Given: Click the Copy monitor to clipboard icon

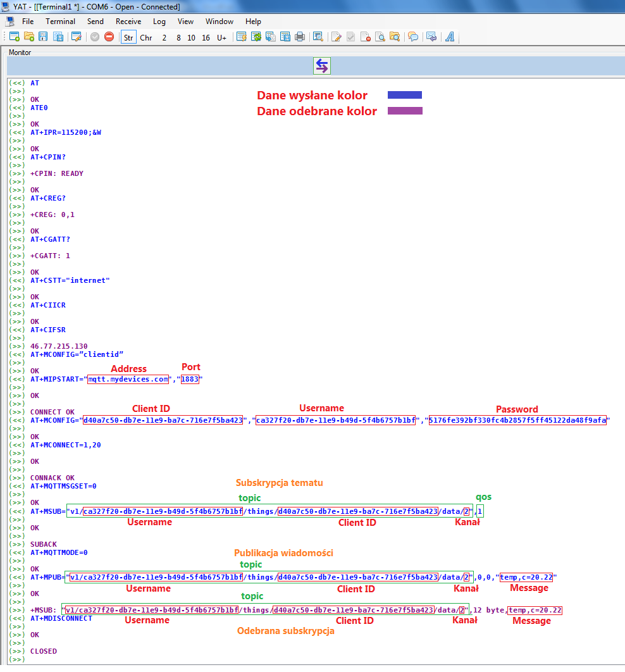Looking at the screenshot, I should pyautogui.click(x=271, y=37).
